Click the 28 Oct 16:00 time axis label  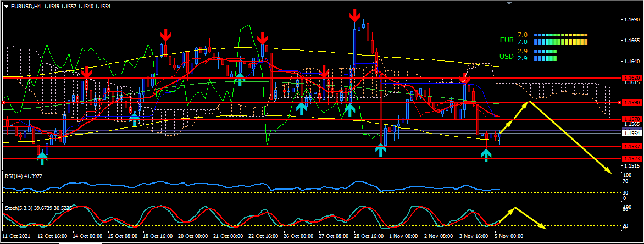pyautogui.click(x=368, y=237)
